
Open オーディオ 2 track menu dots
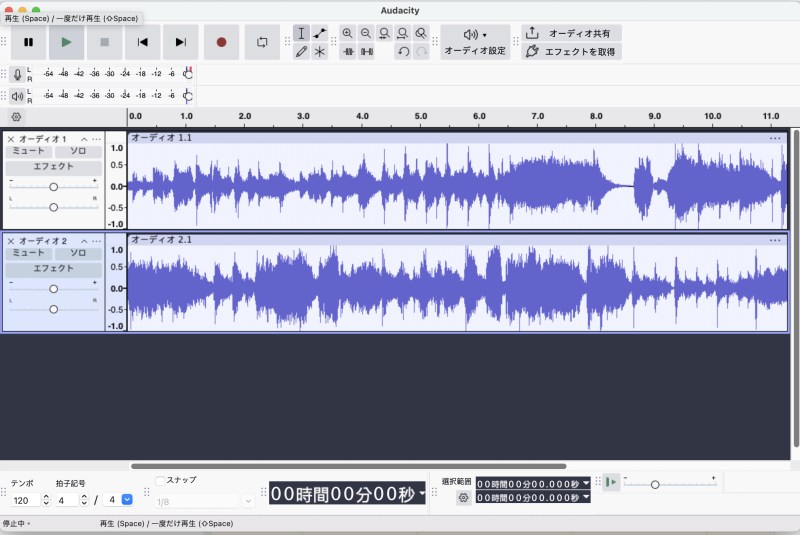[96, 241]
